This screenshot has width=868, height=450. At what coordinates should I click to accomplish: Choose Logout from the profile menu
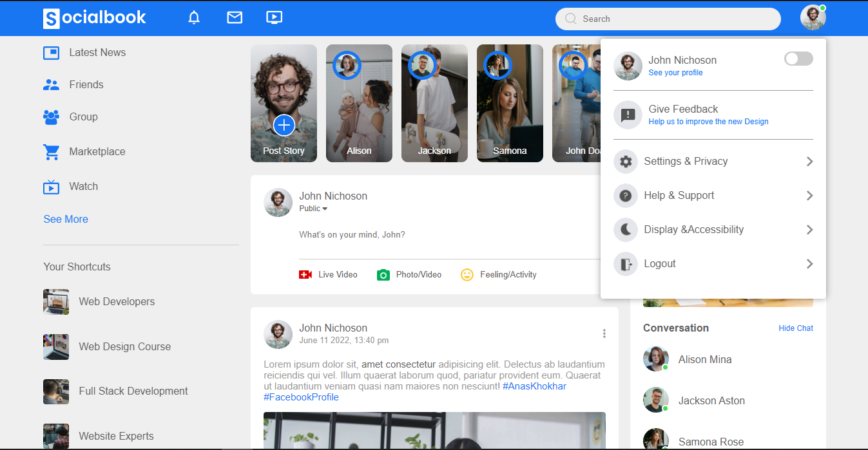point(660,264)
